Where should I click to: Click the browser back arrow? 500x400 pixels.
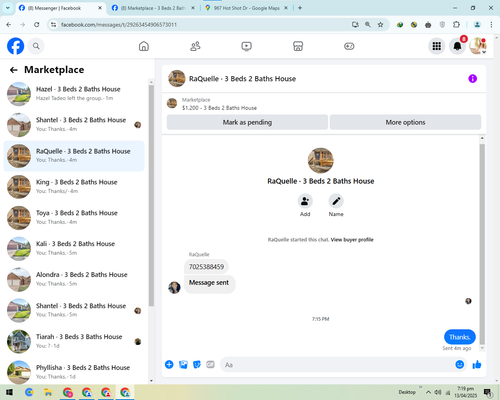(9, 25)
